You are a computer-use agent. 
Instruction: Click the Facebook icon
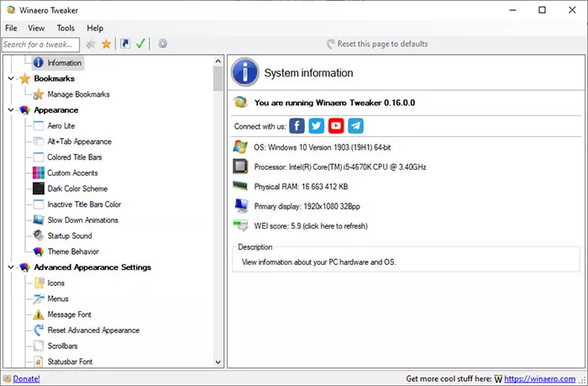[x=297, y=126]
